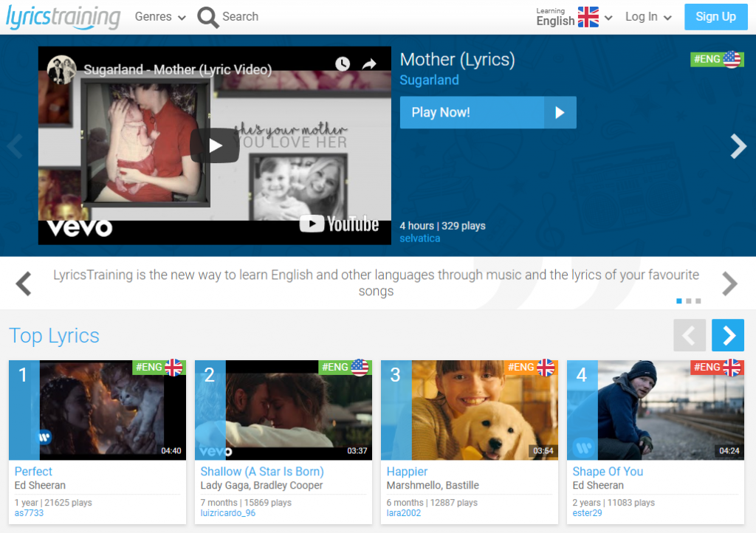The image size is (756, 533).
Task: Click the vevo logo on featured video
Action: click(80, 227)
